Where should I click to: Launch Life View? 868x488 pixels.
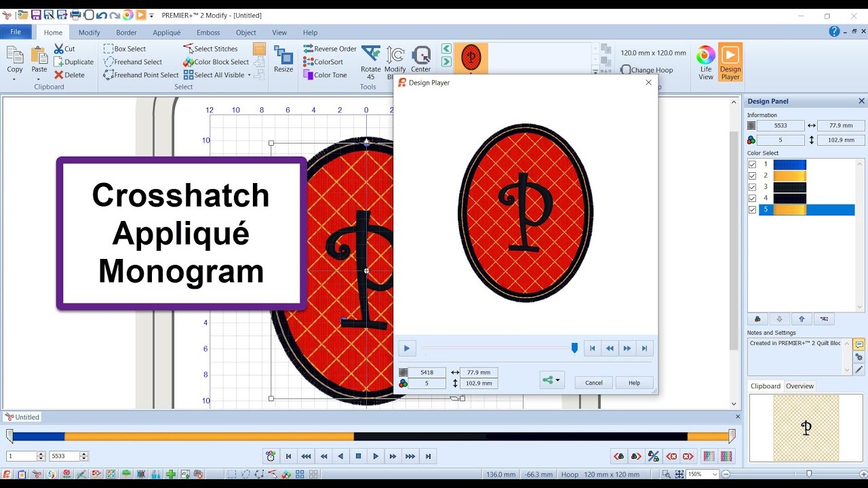[706, 62]
